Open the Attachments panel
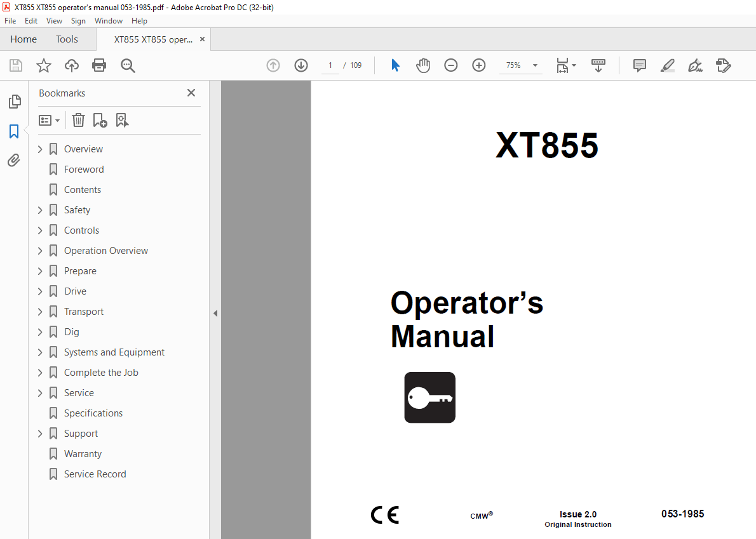The height and width of the screenshot is (539, 756). click(15, 160)
